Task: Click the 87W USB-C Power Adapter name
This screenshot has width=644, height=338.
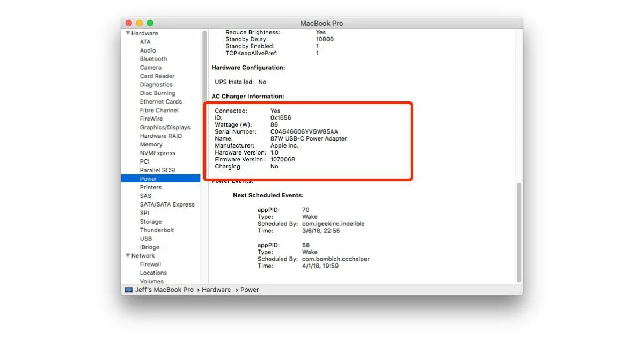Action: pyautogui.click(x=309, y=138)
